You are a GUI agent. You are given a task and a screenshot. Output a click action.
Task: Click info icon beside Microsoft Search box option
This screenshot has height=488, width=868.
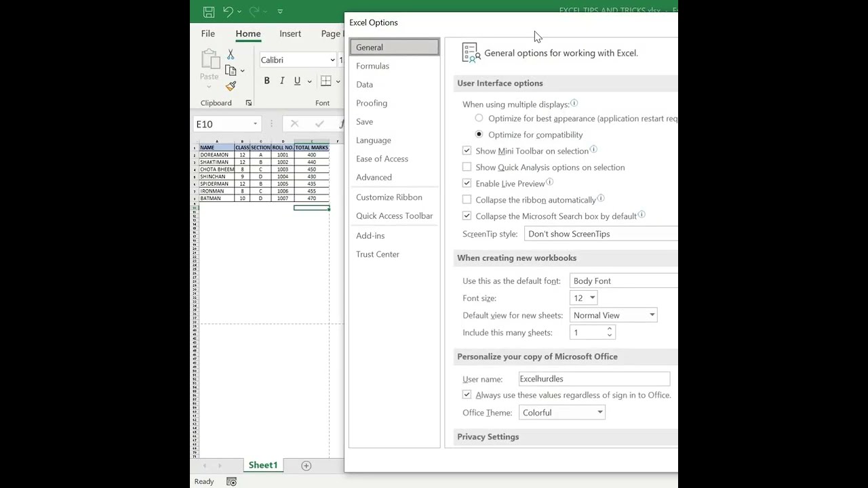click(x=642, y=214)
